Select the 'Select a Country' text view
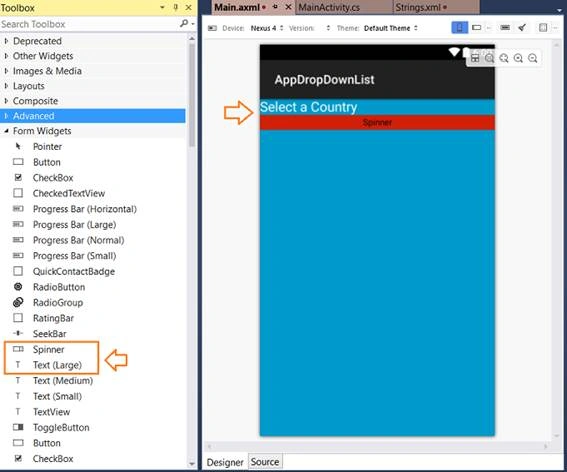 point(308,107)
